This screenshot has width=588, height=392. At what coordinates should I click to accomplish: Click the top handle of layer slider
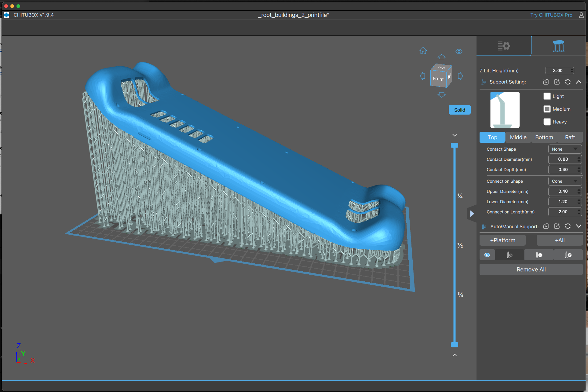pos(455,145)
